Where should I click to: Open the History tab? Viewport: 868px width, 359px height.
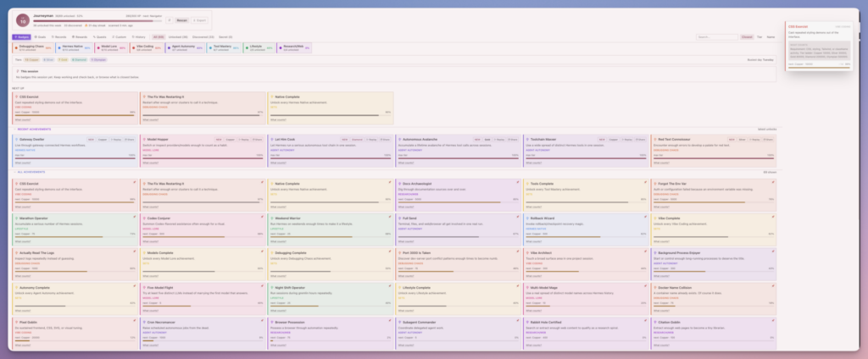(x=139, y=37)
